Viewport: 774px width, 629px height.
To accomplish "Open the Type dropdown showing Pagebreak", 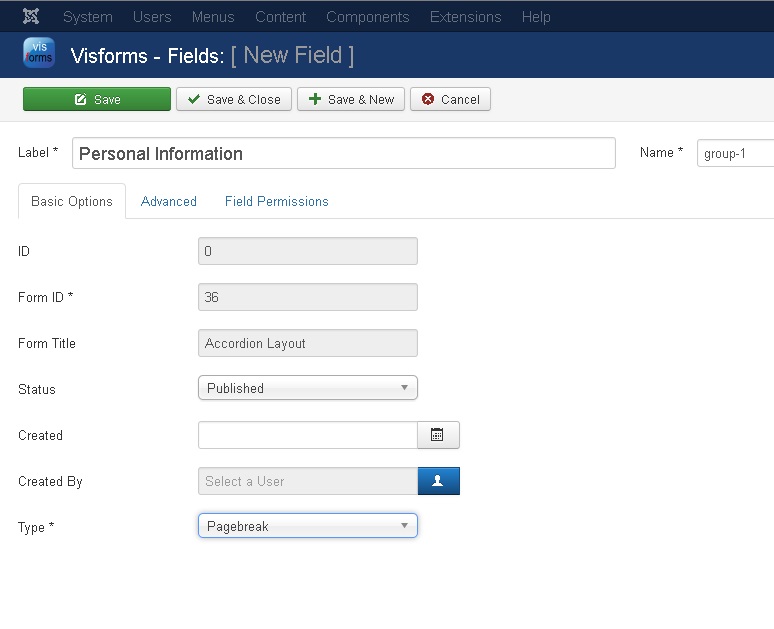I will coord(307,526).
